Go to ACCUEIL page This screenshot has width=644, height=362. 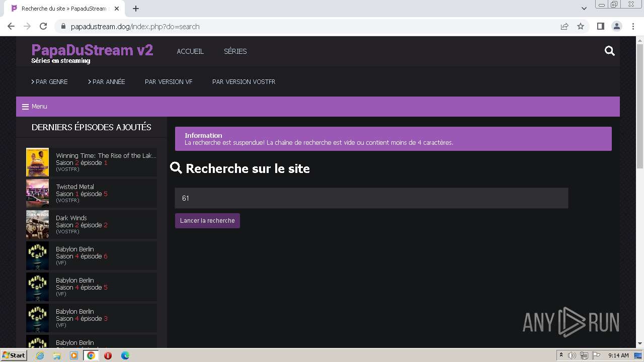point(190,51)
